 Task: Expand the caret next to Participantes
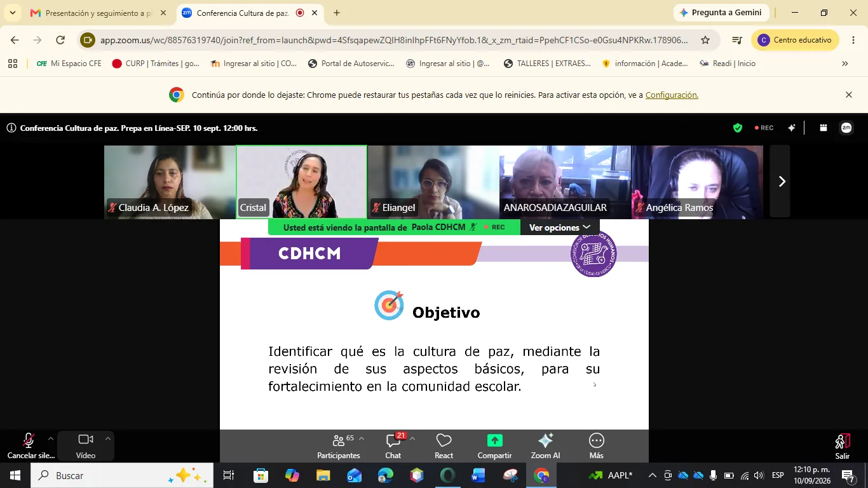[x=362, y=438]
